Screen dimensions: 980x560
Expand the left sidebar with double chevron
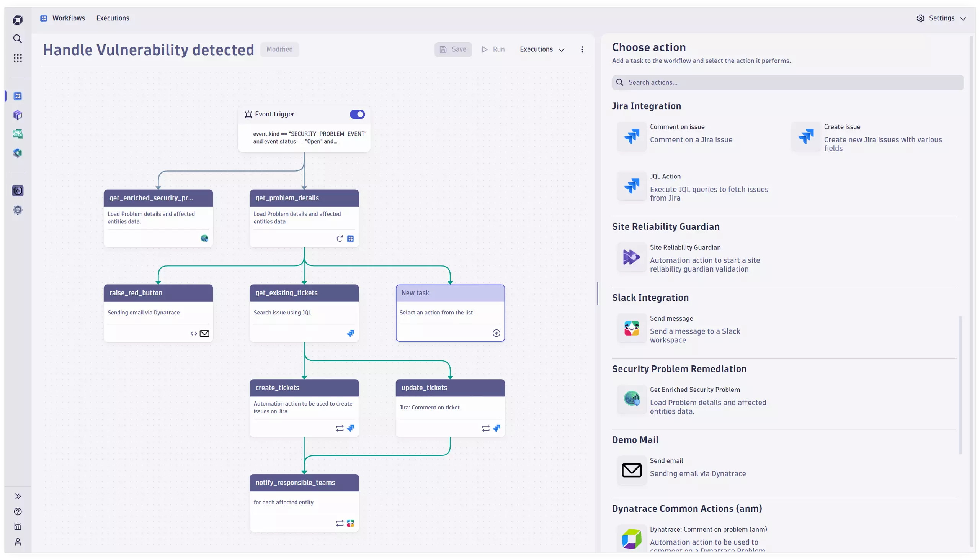(18, 496)
